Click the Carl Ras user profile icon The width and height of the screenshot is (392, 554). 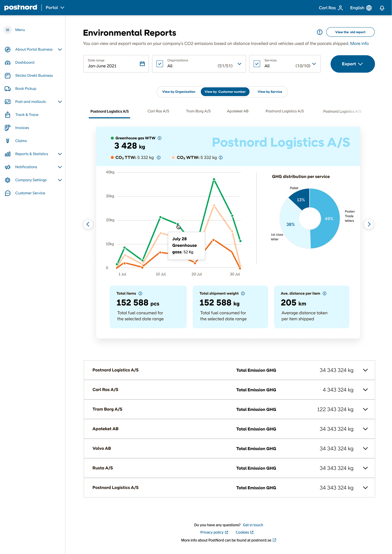click(x=340, y=8)
